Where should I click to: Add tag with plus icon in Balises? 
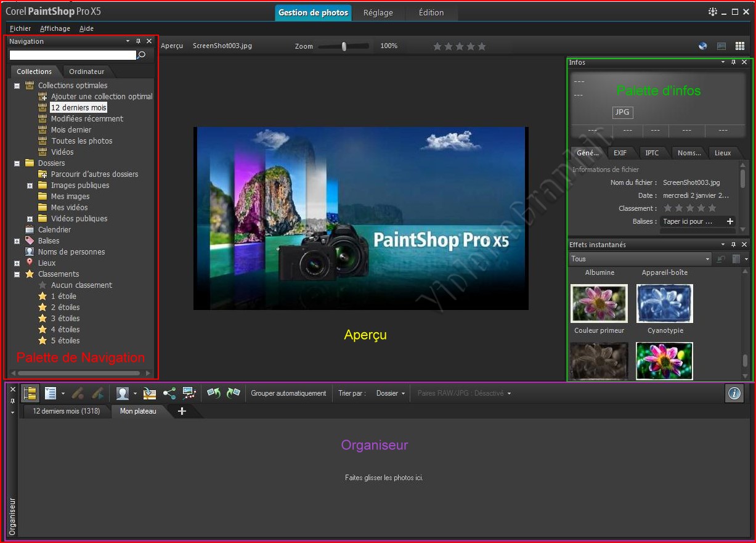[730, 221]
